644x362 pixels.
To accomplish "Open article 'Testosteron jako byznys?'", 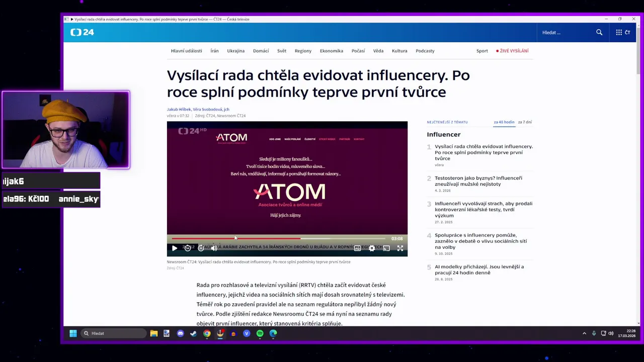I will click(478, 181).
